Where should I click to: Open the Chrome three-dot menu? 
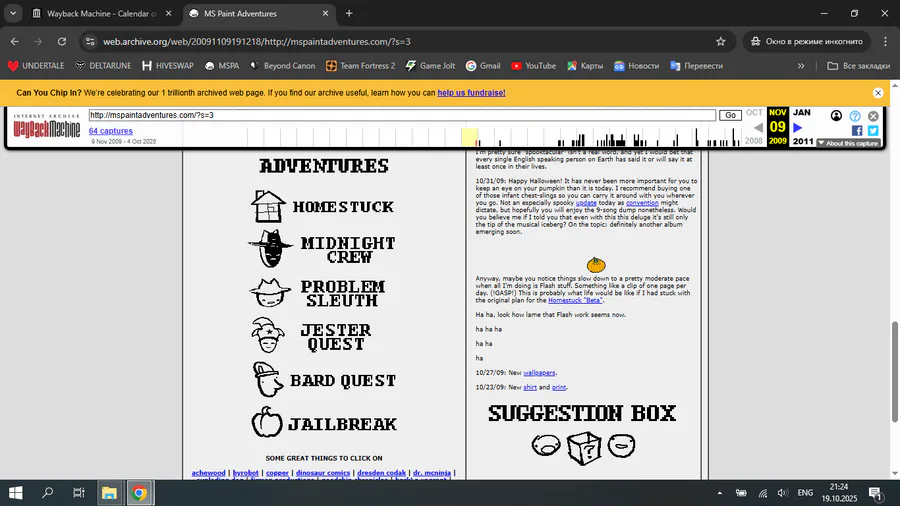[x=885, y=41]
